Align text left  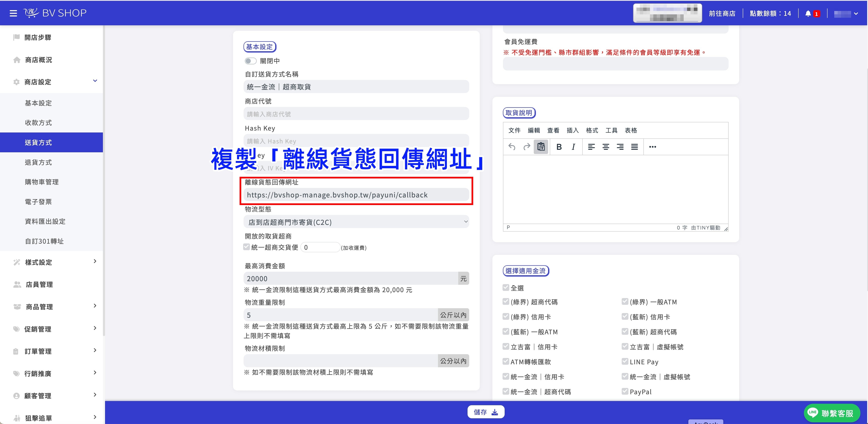tap(591, 147)
